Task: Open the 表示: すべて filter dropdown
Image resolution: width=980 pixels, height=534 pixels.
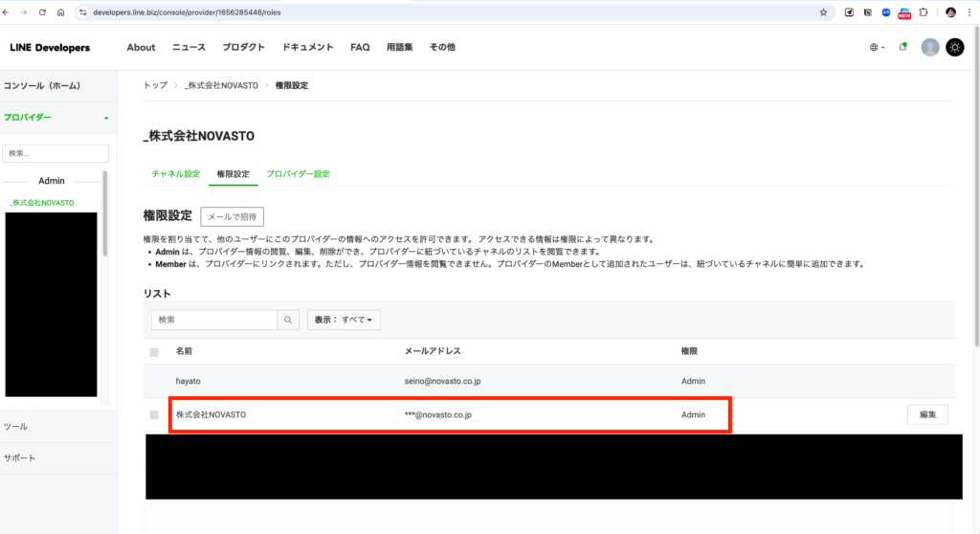Action: pyautogui.click(x=343, y=320)
